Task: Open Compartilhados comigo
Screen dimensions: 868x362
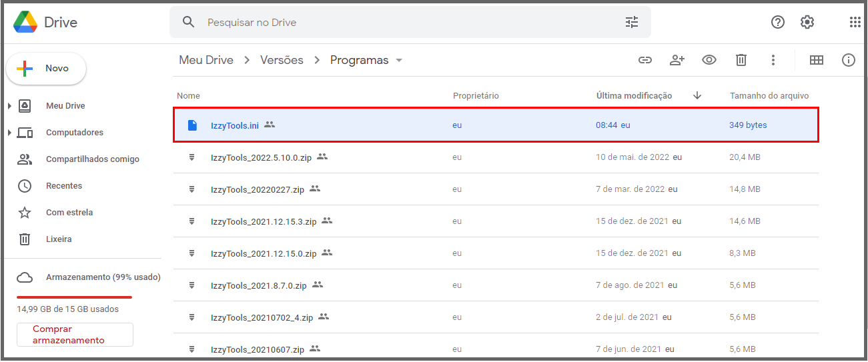Action: coord(93,159)
